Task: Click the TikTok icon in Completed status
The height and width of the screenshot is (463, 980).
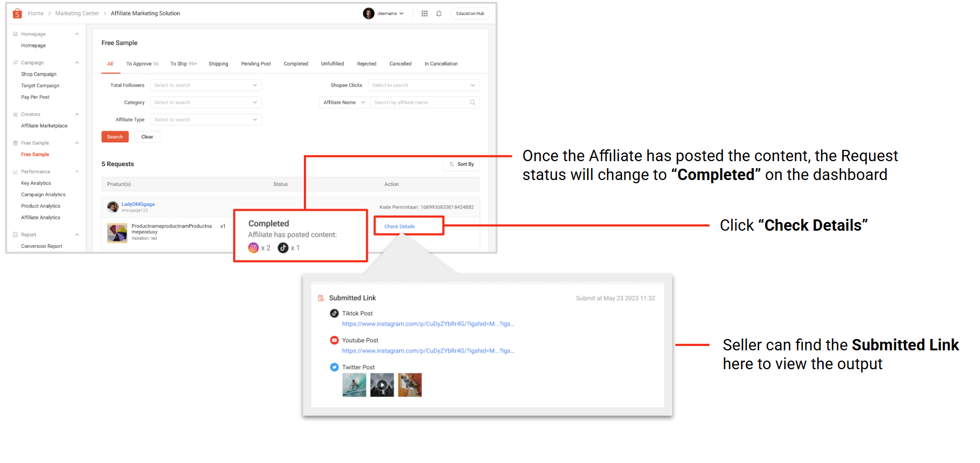Action: pos(283,248)
